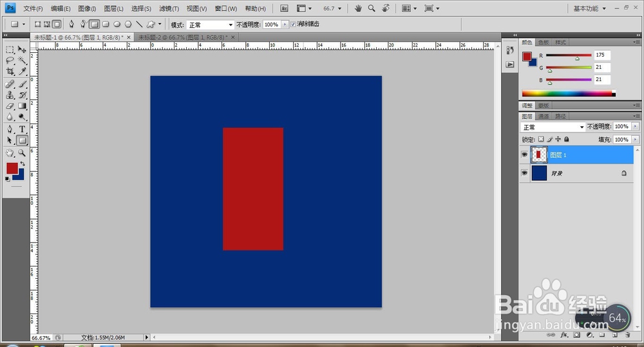
Task: Select the Eyedropper tool
Action: 22,71
